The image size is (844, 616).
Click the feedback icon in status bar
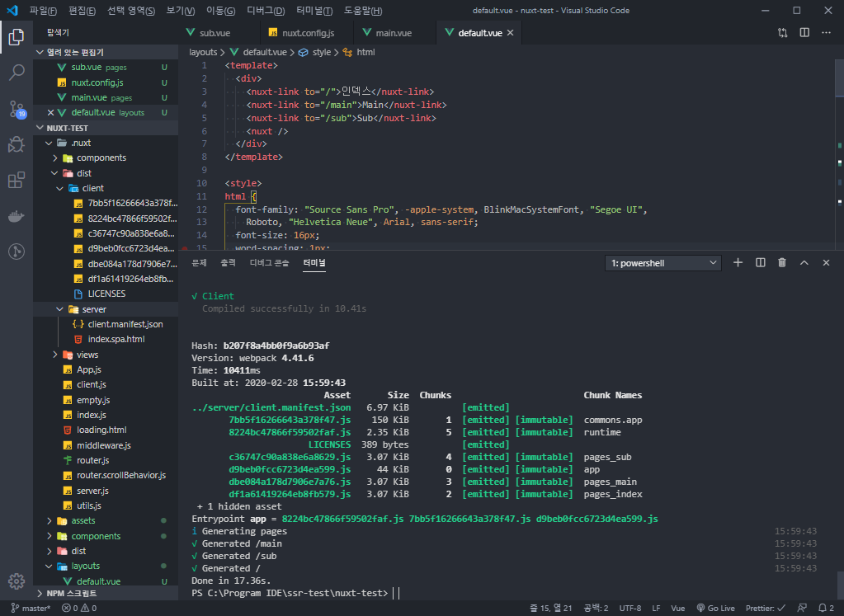tap(802, 608)
